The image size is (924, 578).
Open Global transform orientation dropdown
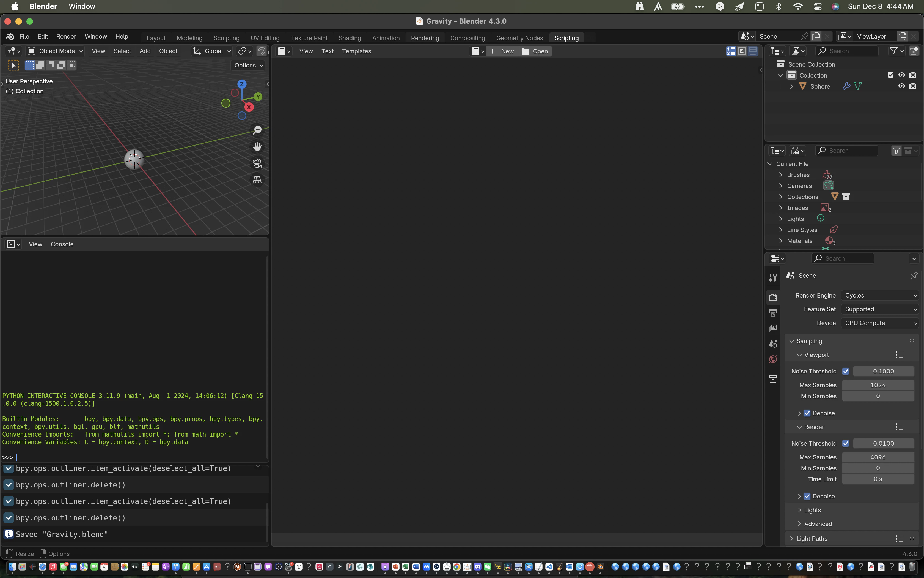[x=212, y=51]
